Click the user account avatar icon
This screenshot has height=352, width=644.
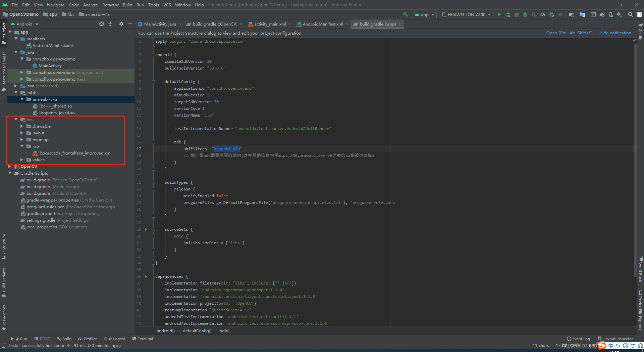639,14
